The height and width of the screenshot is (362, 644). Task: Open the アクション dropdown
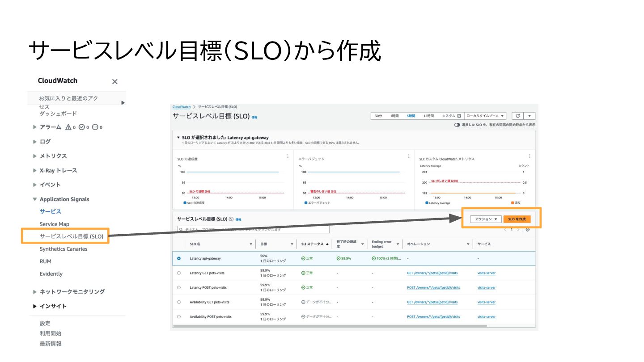coord(485,219)
